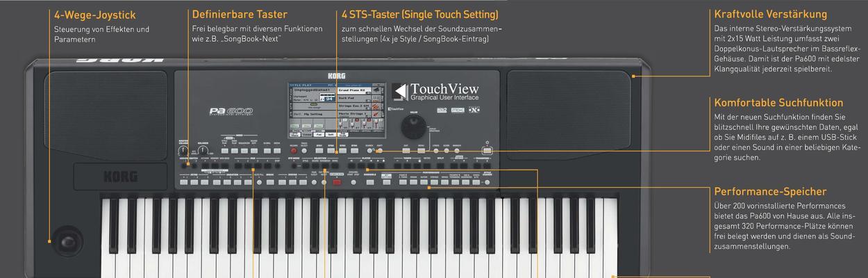Choose the STS1 button

[x=319, y=151]
